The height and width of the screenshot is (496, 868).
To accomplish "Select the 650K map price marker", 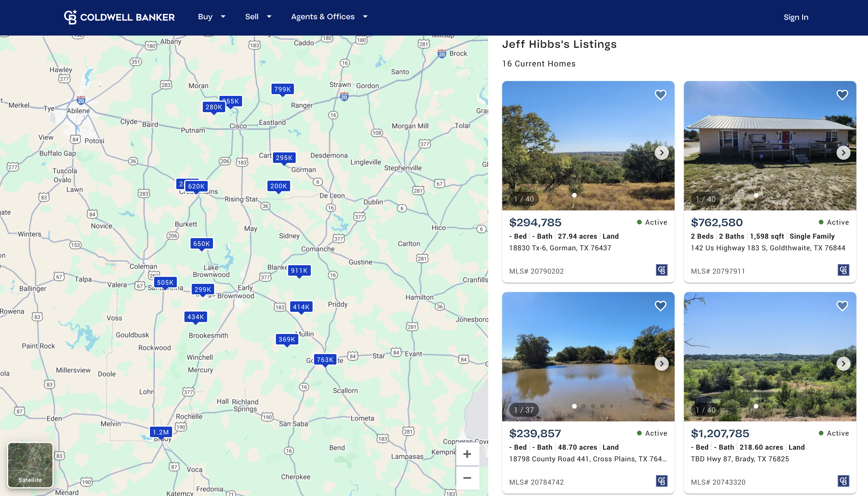I will coord(202,244).
